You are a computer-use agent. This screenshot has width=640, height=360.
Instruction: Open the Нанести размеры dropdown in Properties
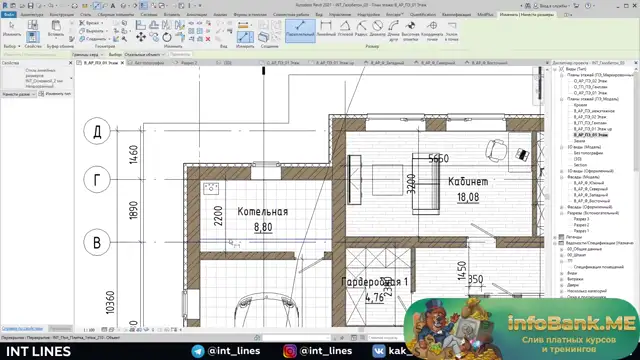[x=19, y=94]
